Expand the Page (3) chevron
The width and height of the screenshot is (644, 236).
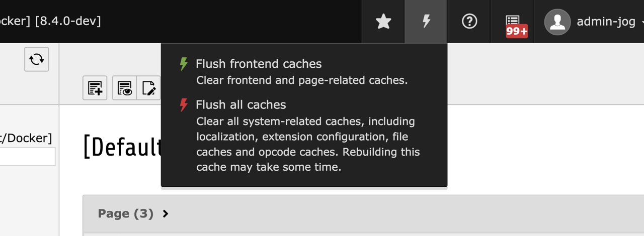[x=166, y=214]
